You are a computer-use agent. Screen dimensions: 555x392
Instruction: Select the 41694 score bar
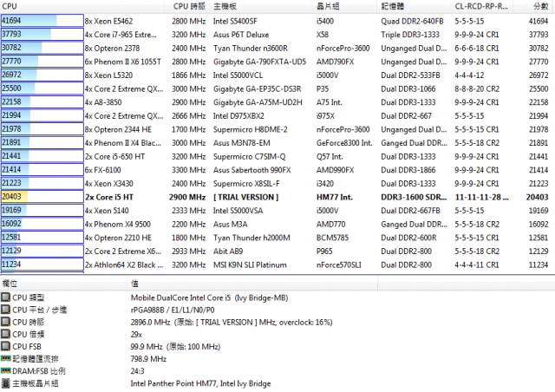(42, 21)
